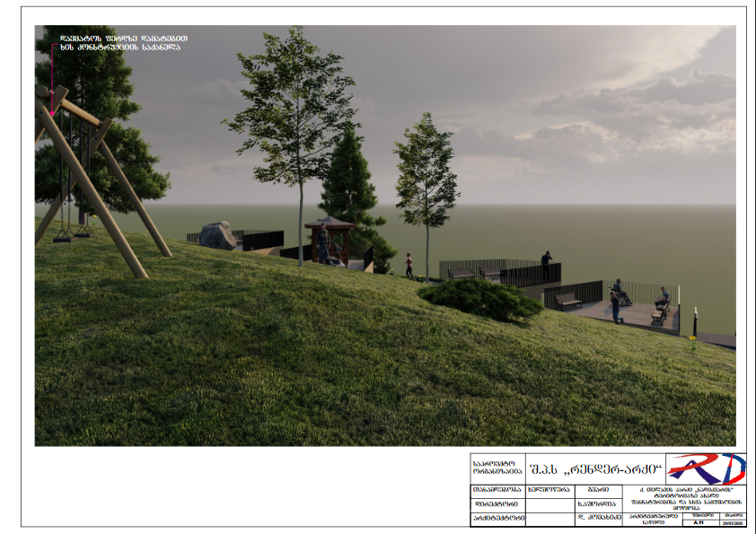This screenshot has width=756, height=534.
Task: Click the bench on the lower wooden deck
Action: (567, 301)
